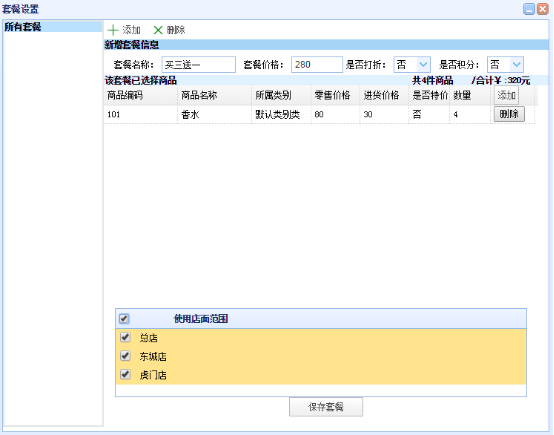
Task: Select the 香水 product row
Action: 319,114
